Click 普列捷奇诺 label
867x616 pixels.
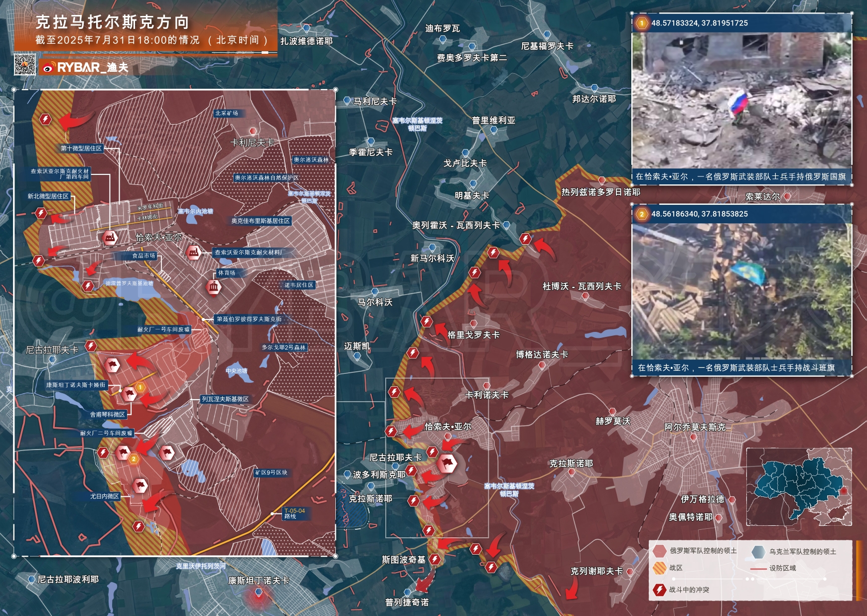pyautogui.click(x=407, y=602)
